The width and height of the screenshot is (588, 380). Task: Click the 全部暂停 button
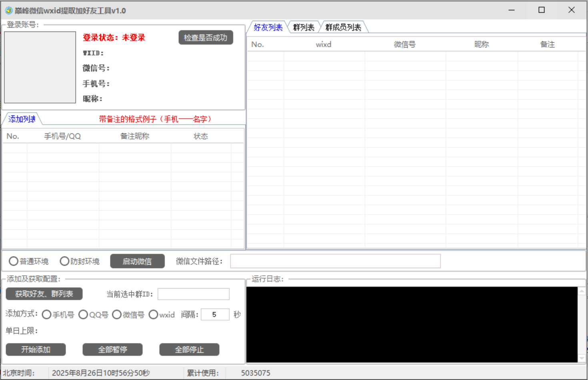112,350
